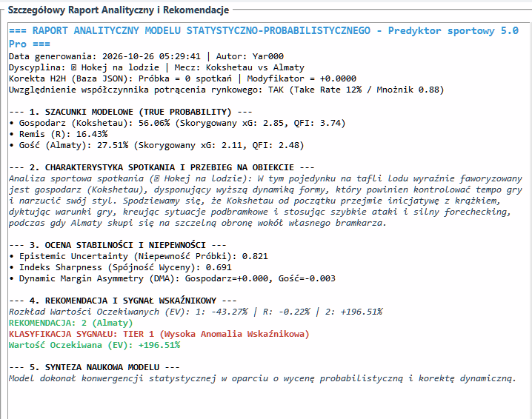Click the italic paragraph starting 'Analiza sportowa spotkania'

265,201
